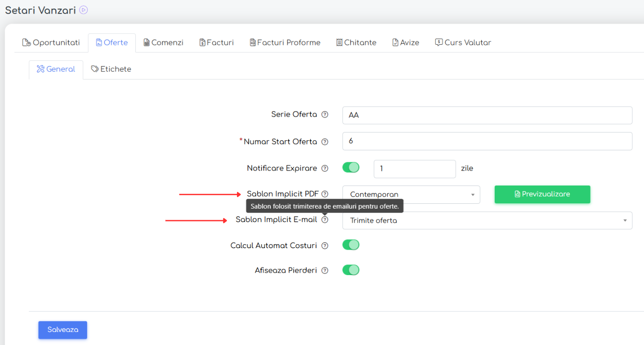644x345 pixels.
Task: Click the play icon beside Setari Vanzari
Action: pos(84,10)
